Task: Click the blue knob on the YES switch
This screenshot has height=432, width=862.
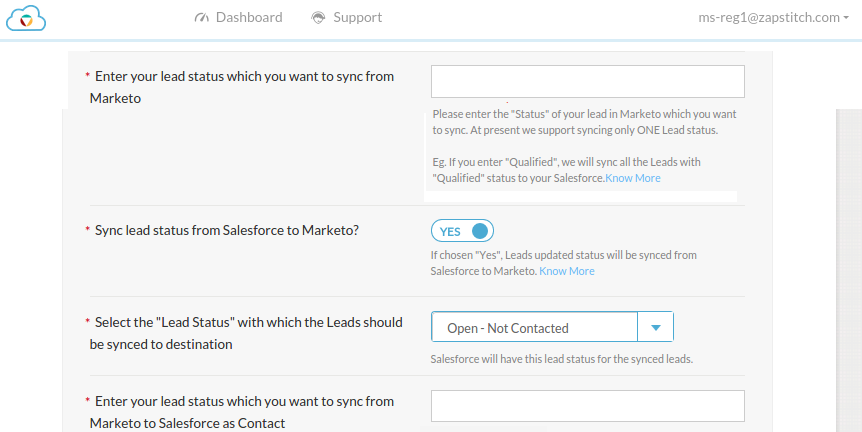Action: (480, 231)
